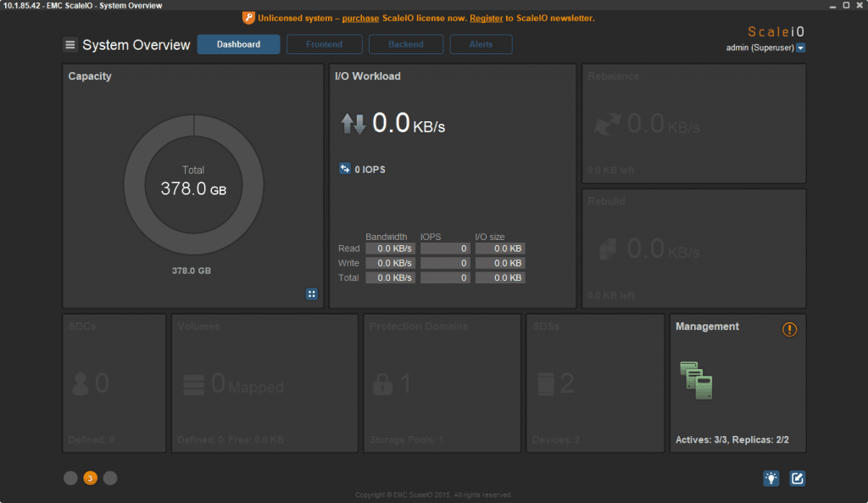Click the Register newsletter link

(x=487, y=18)
